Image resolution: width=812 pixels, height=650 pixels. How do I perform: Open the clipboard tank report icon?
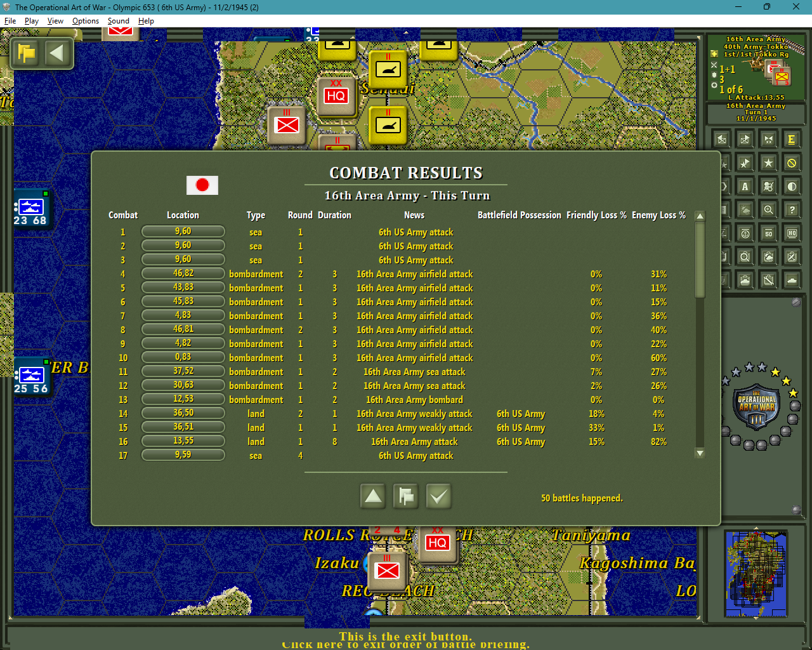[x=745, y=280]
